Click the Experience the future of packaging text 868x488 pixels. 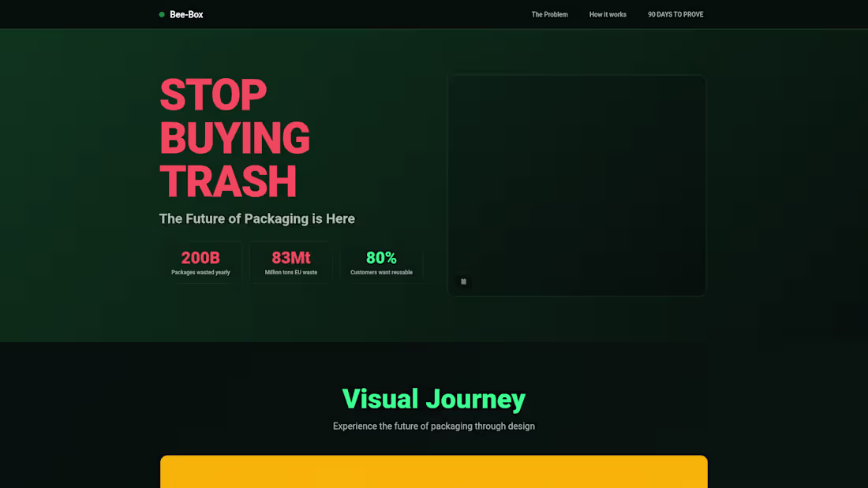coord(433,426)
